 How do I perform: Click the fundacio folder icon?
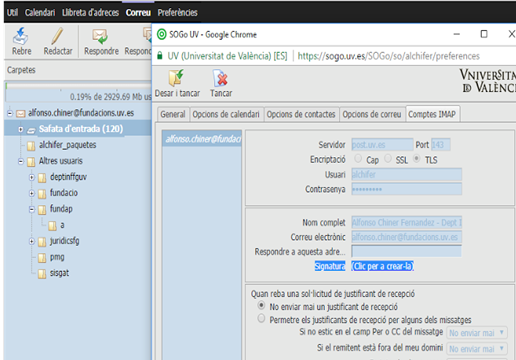[42, 194]
